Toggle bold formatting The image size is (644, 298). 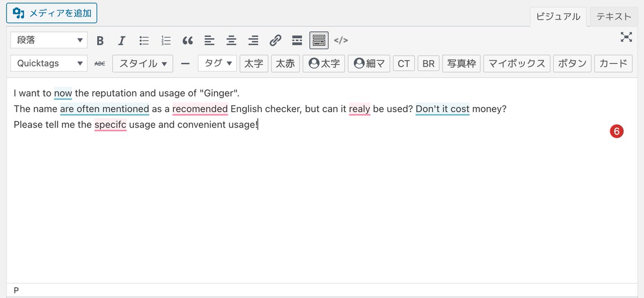pos(100,40)
